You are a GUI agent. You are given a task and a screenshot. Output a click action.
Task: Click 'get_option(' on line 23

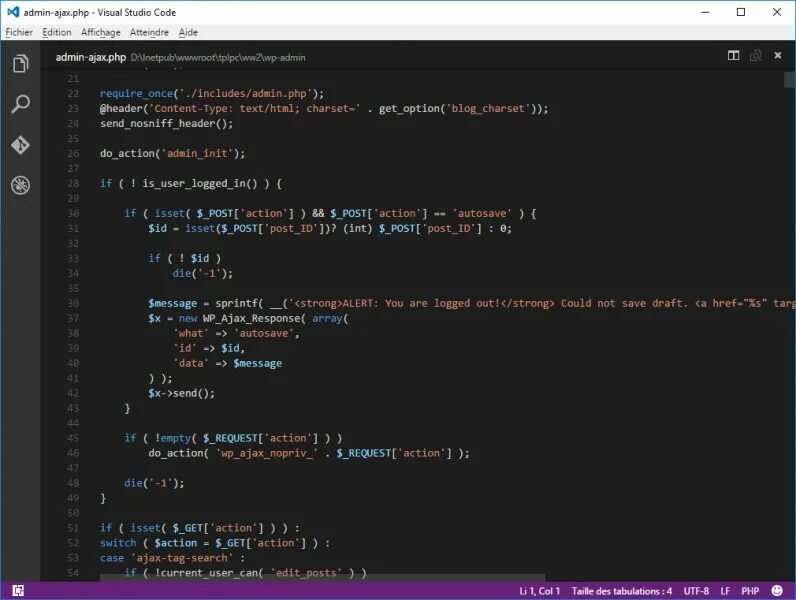(x=412, y=108)
